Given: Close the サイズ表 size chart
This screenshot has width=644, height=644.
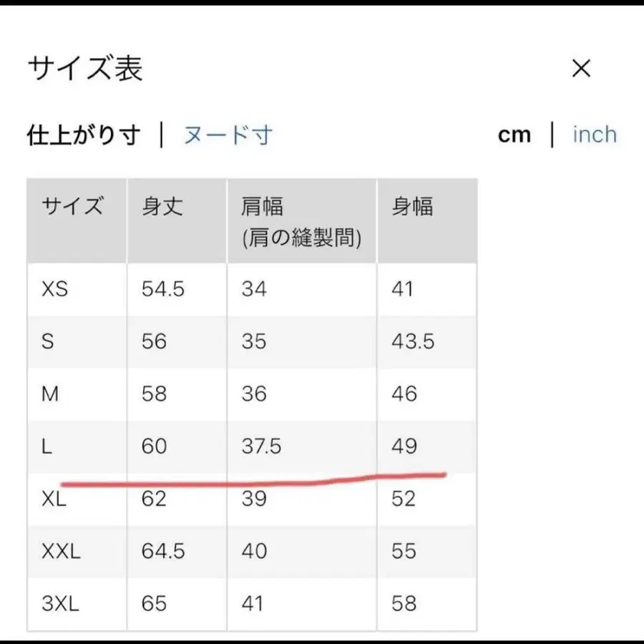Looking at the screenshot, I should click(582, 69).
